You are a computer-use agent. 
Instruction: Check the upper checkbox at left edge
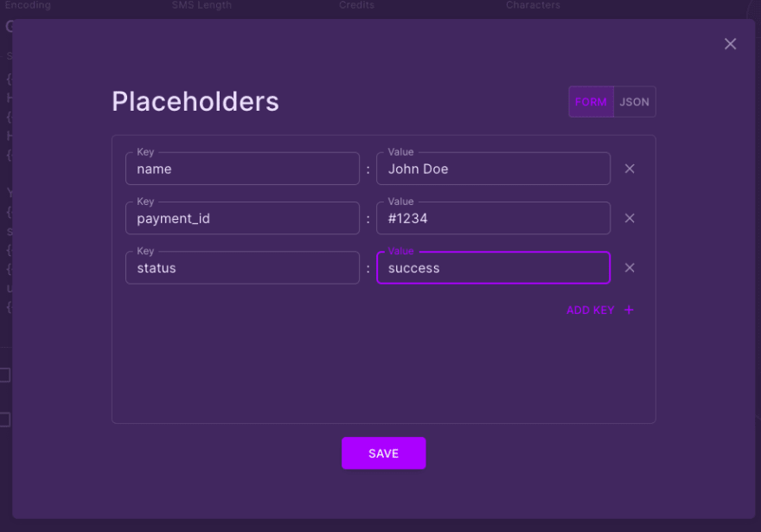coord(3,375)
